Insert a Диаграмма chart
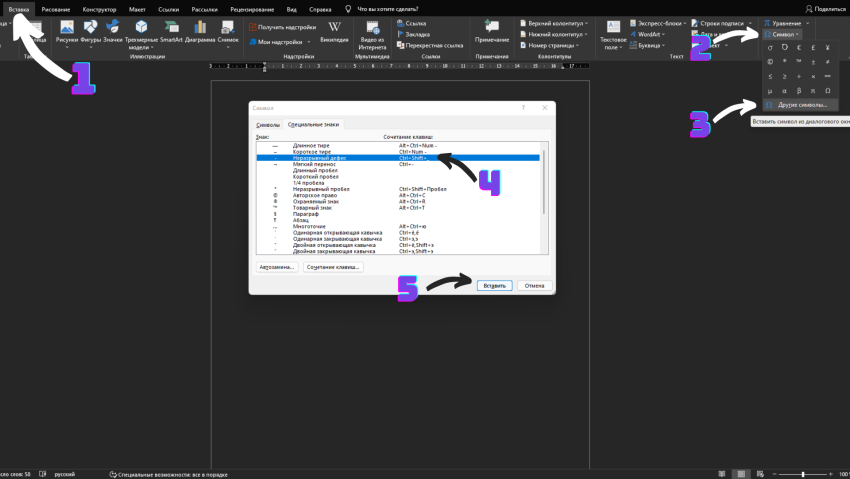The width and height of the screenshot is (850, 479). [x=200, y=33]
